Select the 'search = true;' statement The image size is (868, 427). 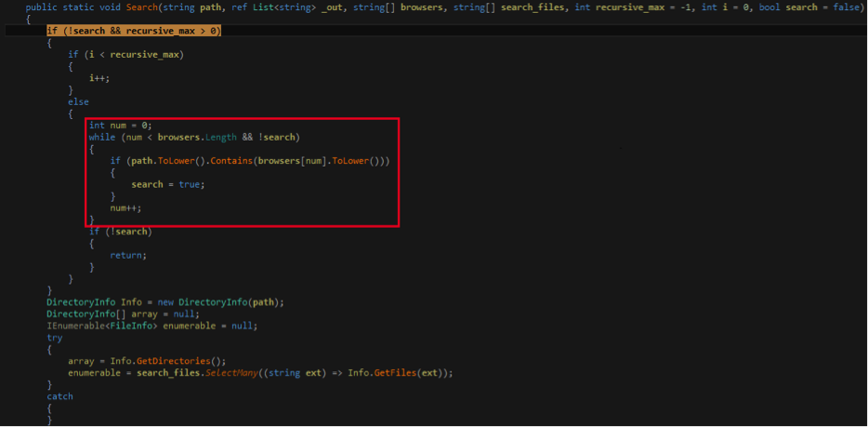point(167,184)
